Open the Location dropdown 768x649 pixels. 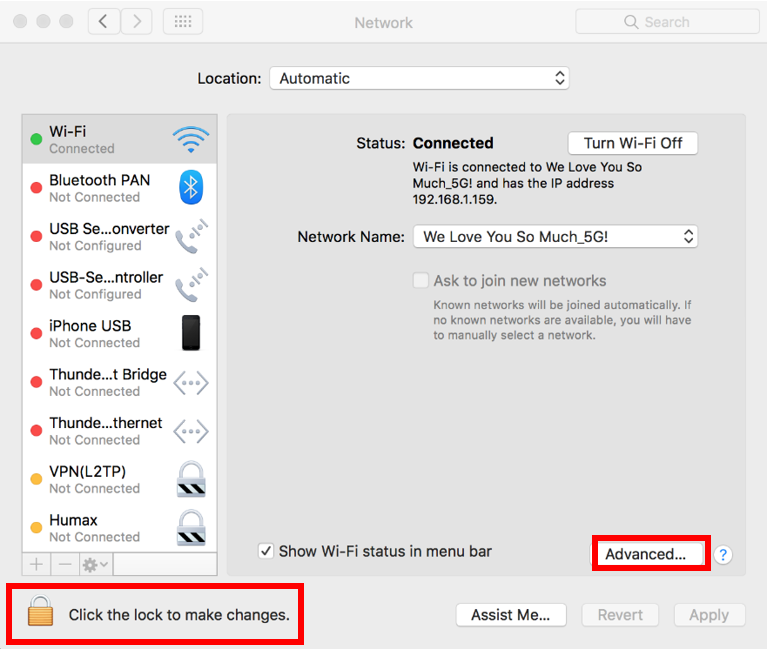point(419,78)
